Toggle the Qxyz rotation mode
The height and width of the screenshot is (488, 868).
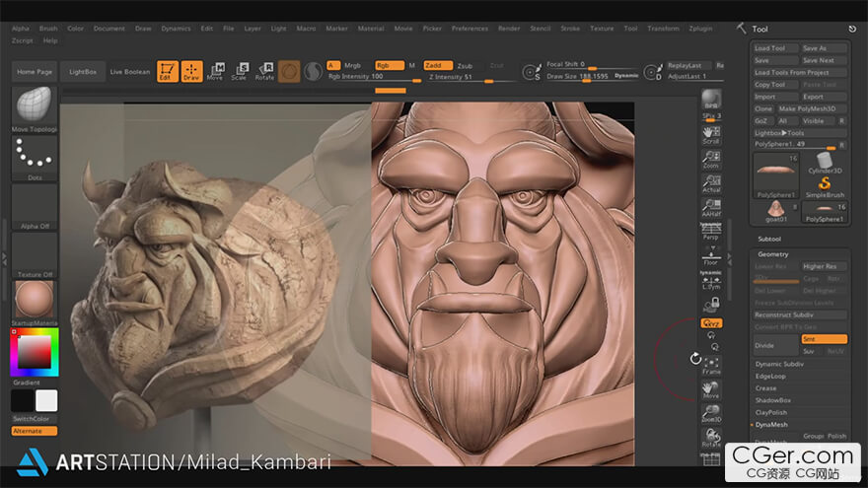[x=711, y=323]
